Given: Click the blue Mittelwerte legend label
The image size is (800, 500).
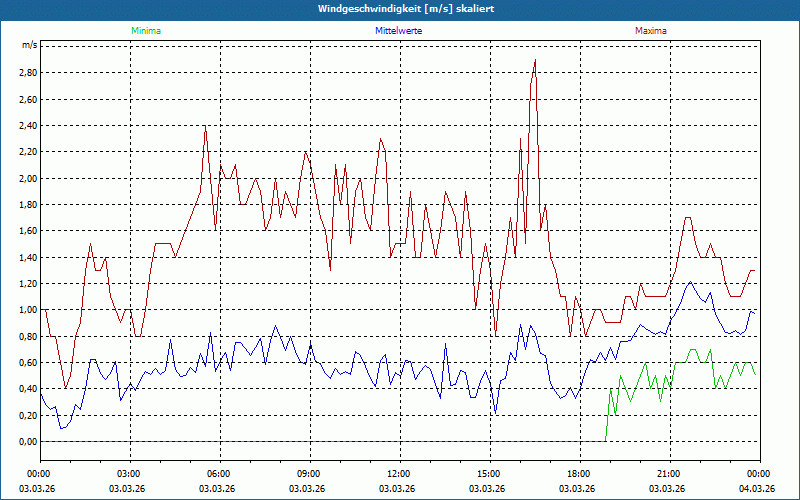Looking at the screenshot, I should tap(398, 31).
